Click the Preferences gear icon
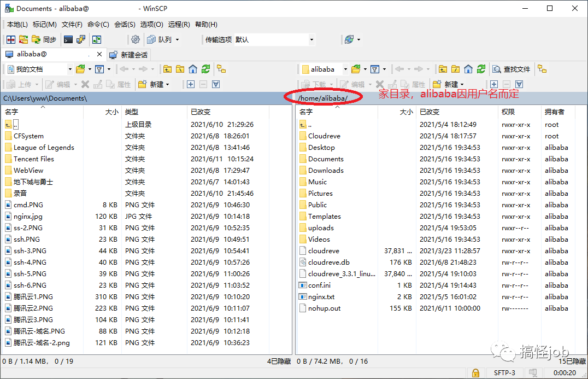The image size is (588, 379). click(136, 39)
